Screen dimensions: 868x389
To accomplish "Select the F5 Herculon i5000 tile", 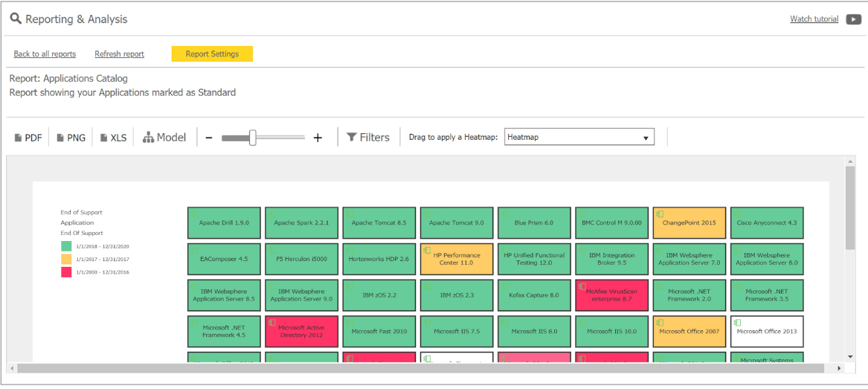I will click(302, 258).
